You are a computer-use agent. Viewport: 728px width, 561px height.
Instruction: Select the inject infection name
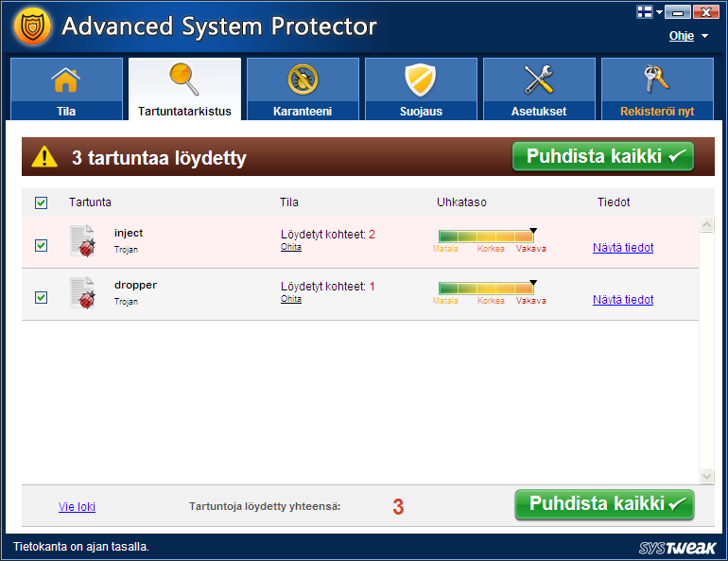pyautogui.click(x=129, y=233)
